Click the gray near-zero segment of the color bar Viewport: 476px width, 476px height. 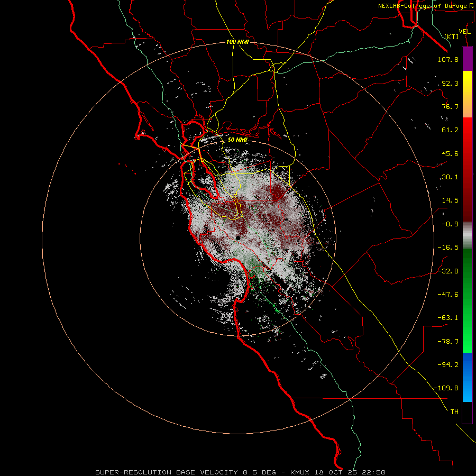467,235
